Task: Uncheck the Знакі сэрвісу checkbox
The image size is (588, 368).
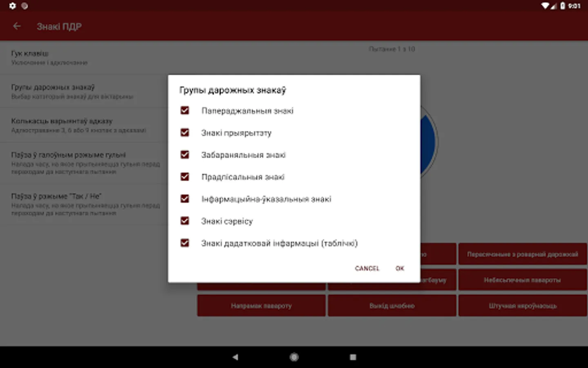Action: point(185,221)
